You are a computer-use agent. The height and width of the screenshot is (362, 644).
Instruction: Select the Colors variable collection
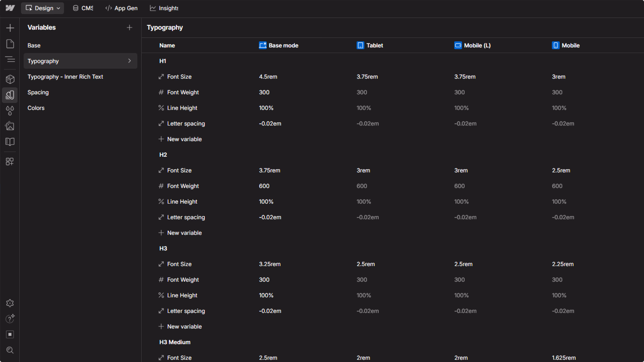(36, 108)
